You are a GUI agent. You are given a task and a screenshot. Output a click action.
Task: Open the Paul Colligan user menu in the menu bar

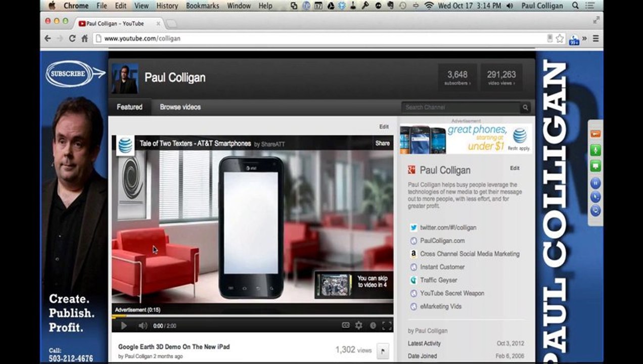(x=542, y=6)
